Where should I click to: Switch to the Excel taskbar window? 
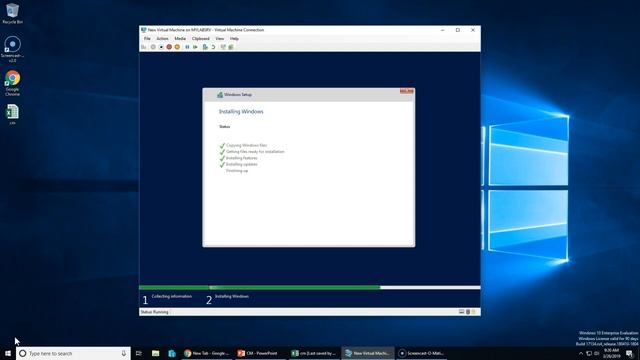[x=314, y=353]
